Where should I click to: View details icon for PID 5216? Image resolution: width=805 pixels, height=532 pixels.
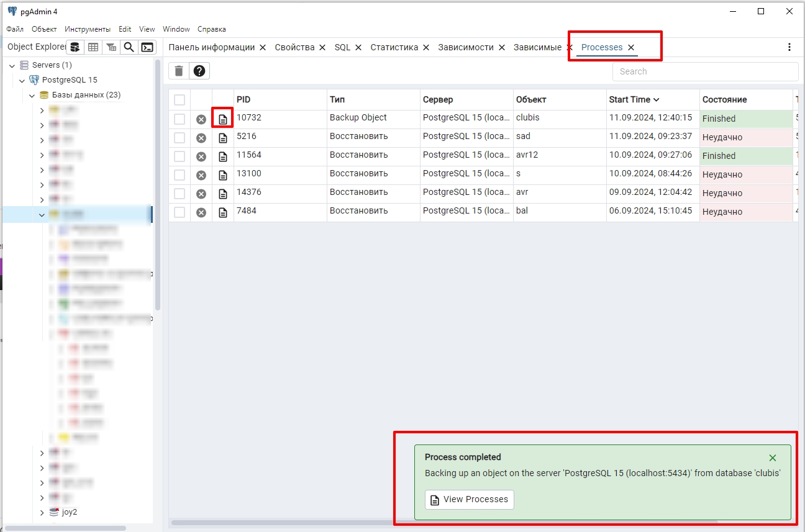coord(223,138)
